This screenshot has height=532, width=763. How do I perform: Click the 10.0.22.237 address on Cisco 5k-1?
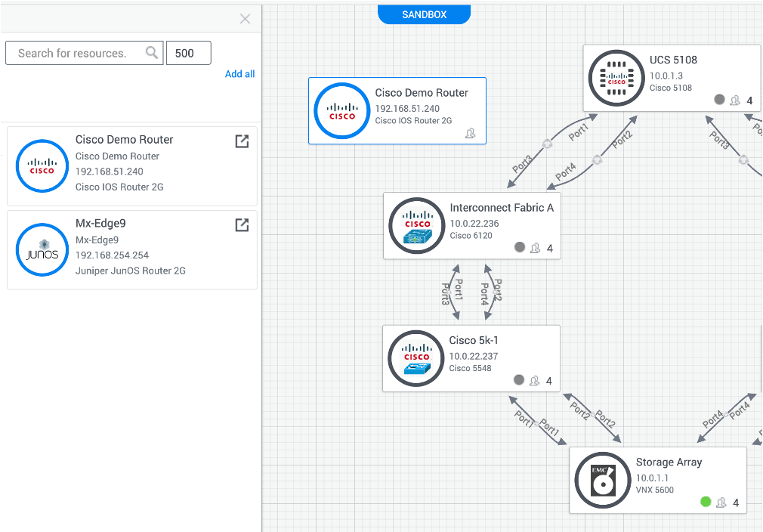(x=474, y=356)
